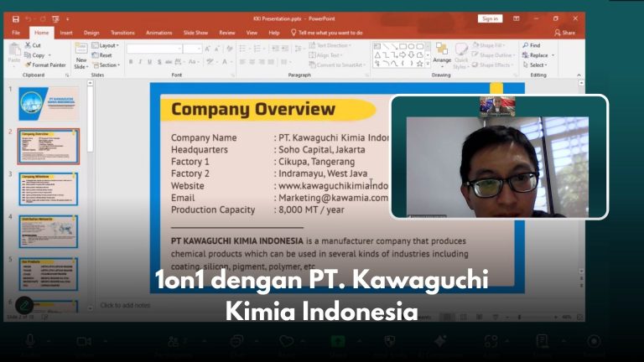Click Convert to SmartArt
This screenshot has width=644, height=362.
pos(337,65)
